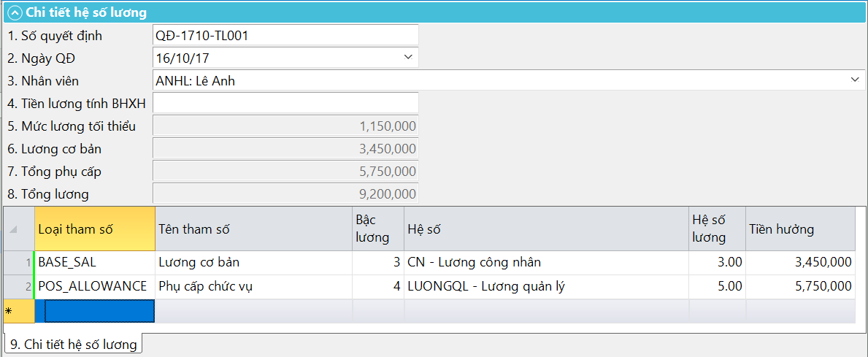Select the POS_ALLOWANCE cell

coord(95,287)
